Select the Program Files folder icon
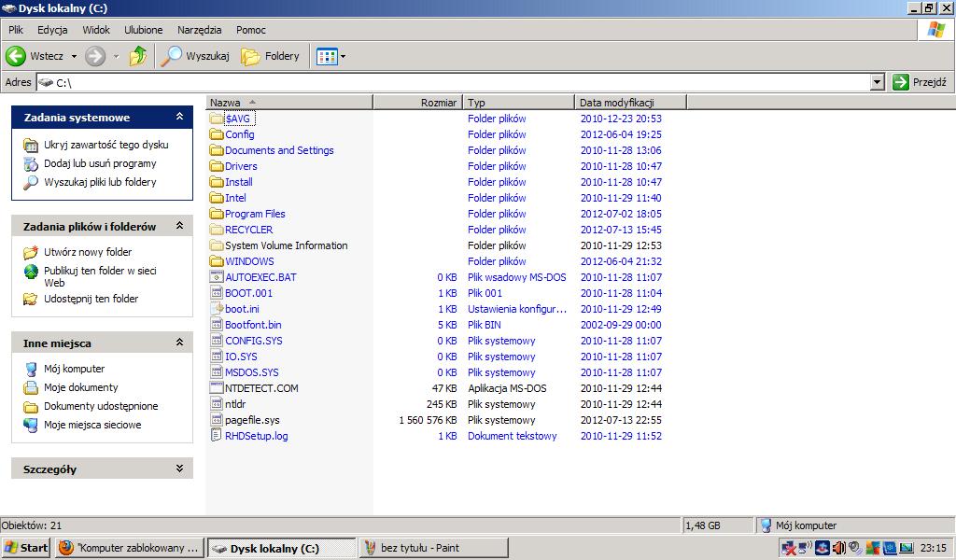Screen dimensions: 956x560 pyautogui.click(x=217, y=214)
